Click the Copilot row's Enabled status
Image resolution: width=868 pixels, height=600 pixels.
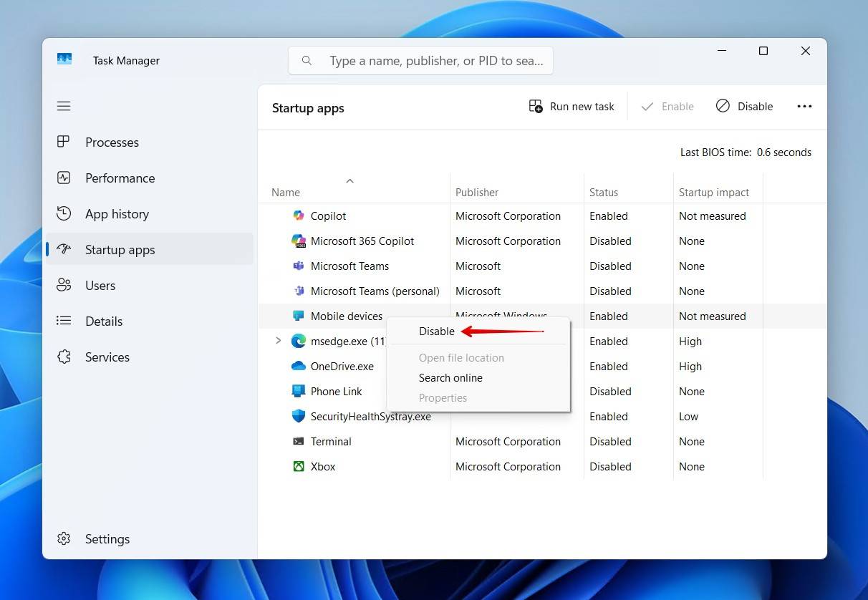click(x=609, y=216)
